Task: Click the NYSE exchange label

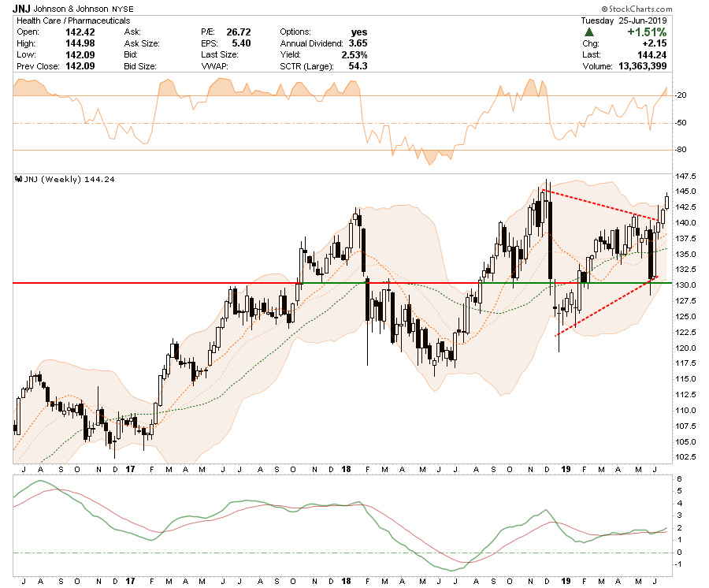Action: (x=123, y=9)
